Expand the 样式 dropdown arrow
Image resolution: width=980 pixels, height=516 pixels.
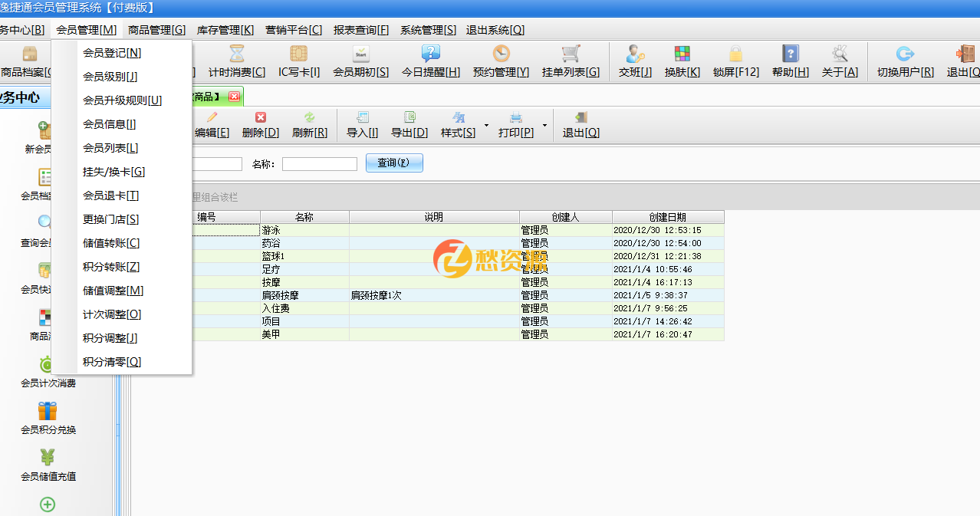(x=486, y=124)
